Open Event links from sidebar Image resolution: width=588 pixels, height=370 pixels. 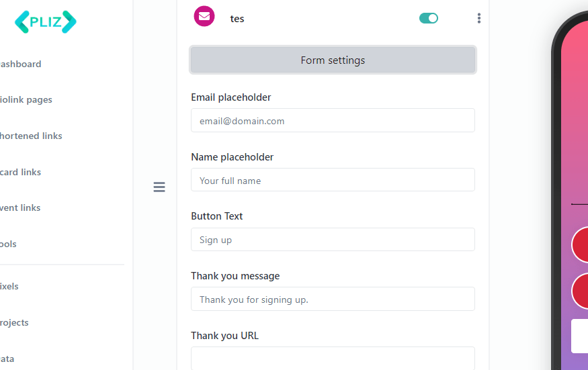click(20, 208)
